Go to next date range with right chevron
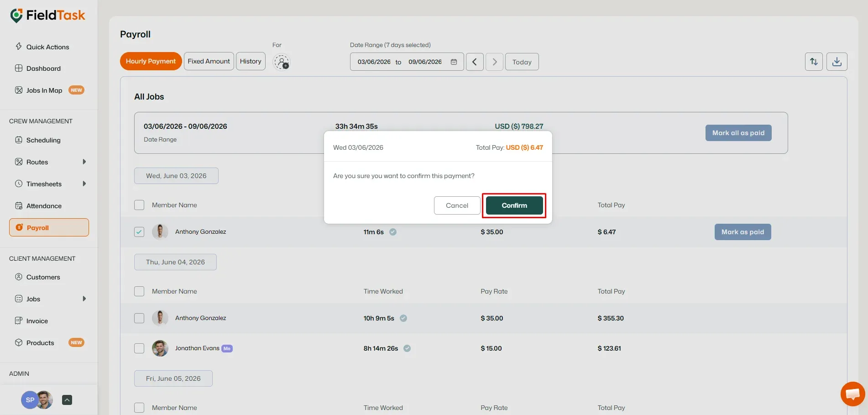Image resolution: width=868 pixels, height=415 pixels. [x=495, y=62]
